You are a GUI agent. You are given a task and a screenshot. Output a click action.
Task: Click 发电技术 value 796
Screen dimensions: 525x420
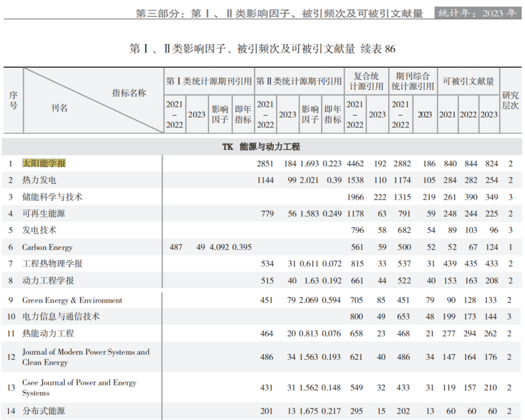click(x=357, y=230)
